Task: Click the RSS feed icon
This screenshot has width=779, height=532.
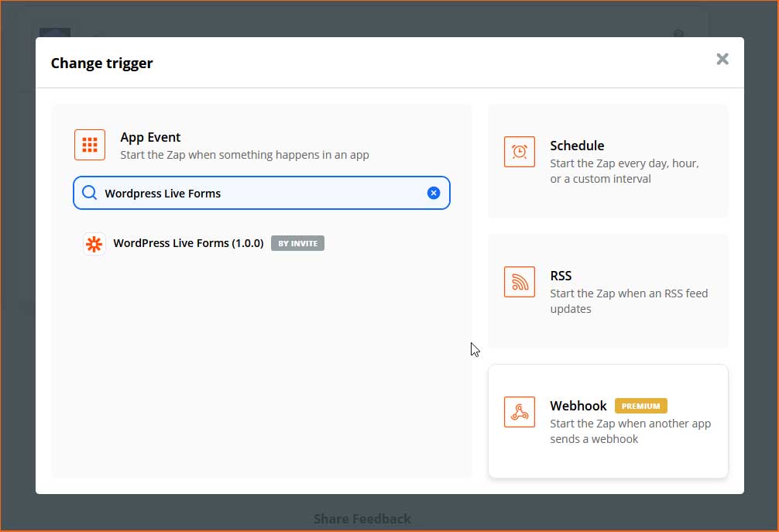Action: click(519, 282)
